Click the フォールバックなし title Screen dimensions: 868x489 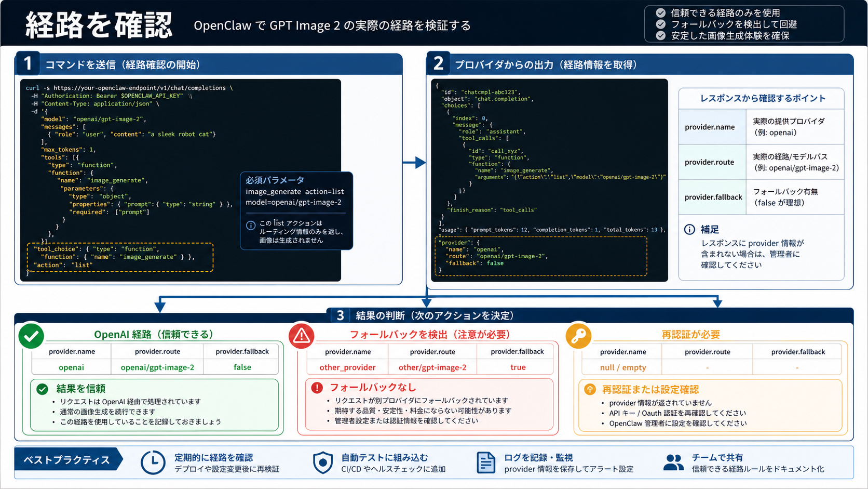[373, 388]
